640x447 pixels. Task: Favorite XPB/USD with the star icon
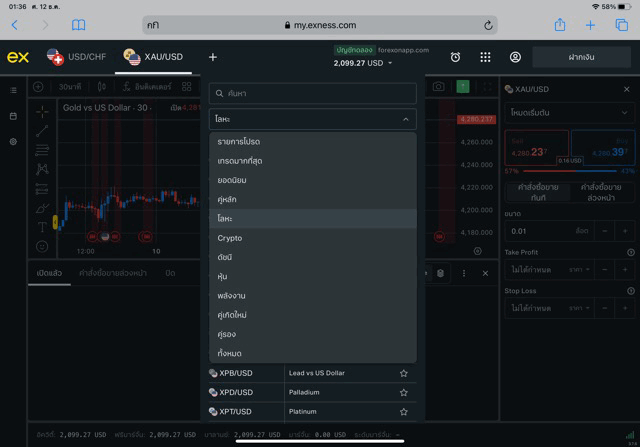click(404, 373)
